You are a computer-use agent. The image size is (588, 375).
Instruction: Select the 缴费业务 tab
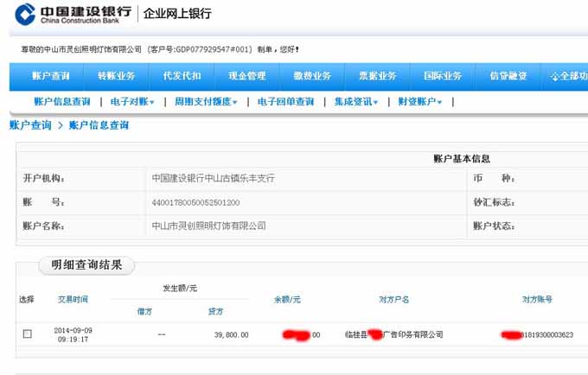click(x=312, y=76)
